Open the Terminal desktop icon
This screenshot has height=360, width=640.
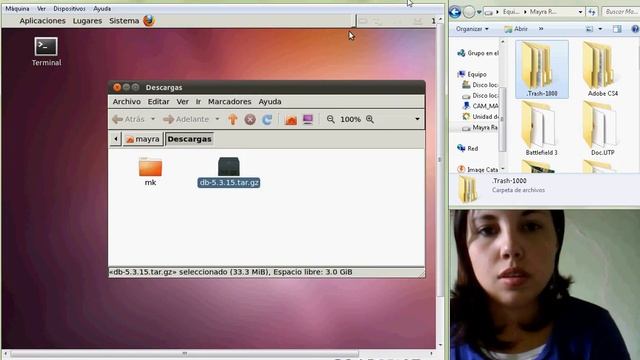[46, 51]
